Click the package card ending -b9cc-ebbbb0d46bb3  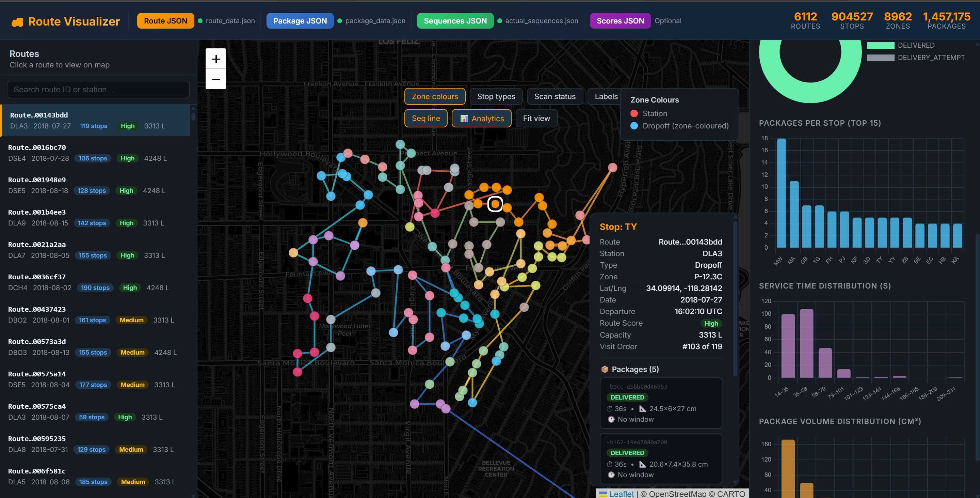pyautogui.click(x=660, y=403)
